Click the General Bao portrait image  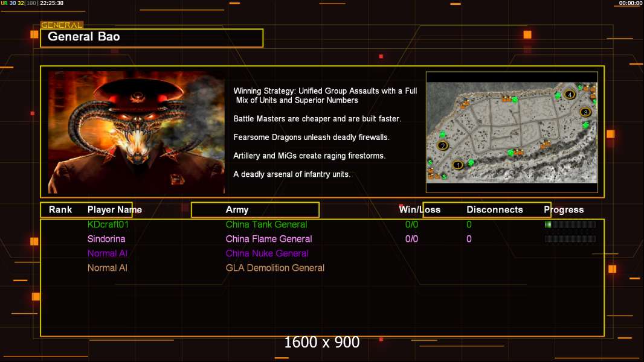click(137, 132)
